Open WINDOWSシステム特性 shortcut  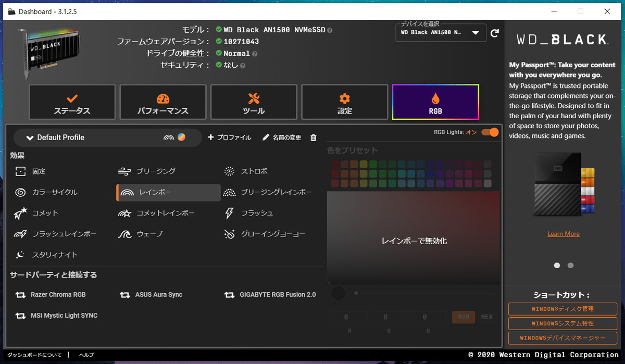pyautogui.click(x=562, y=323)
